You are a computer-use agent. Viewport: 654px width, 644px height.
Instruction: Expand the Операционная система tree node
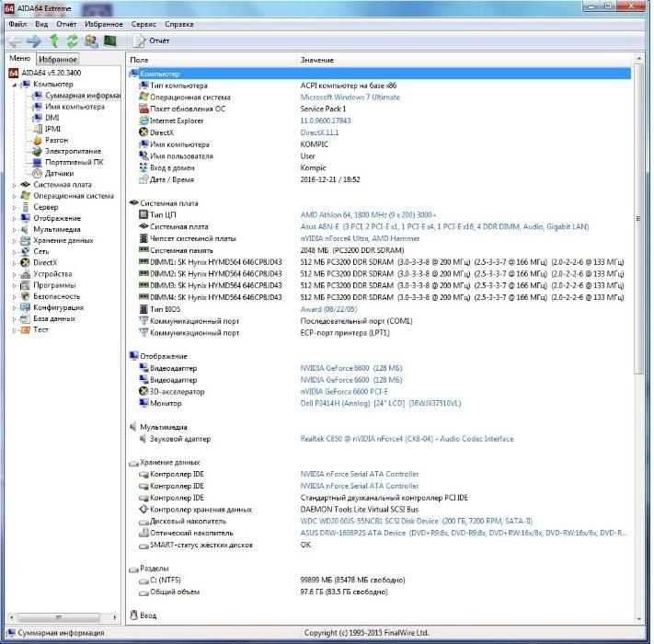14,196
